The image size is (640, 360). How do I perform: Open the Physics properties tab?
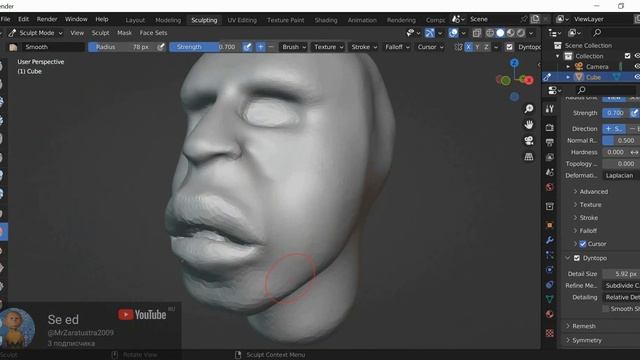550,270
